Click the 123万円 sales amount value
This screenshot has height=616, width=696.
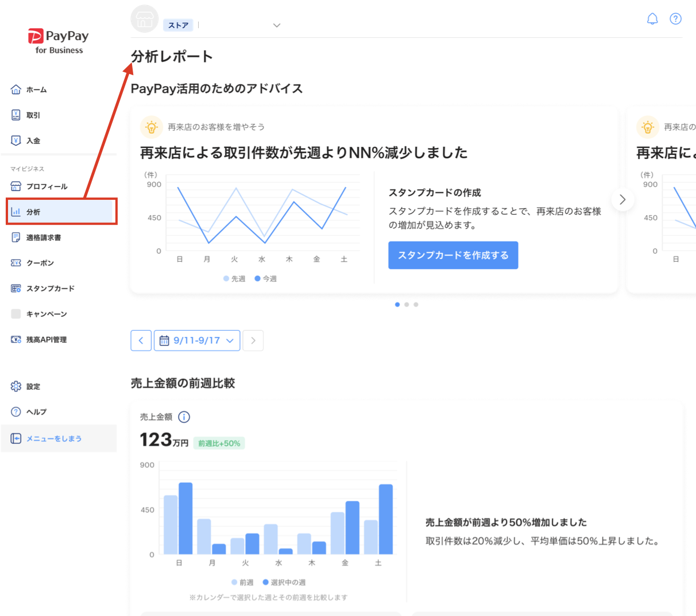pyautogui.click(x=164, y=440)
